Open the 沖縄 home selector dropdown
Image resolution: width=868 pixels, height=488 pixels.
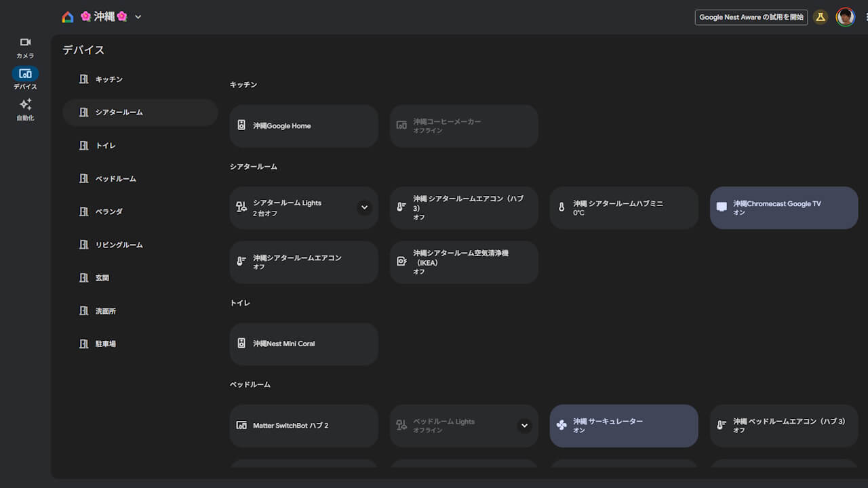click(111, 17)
